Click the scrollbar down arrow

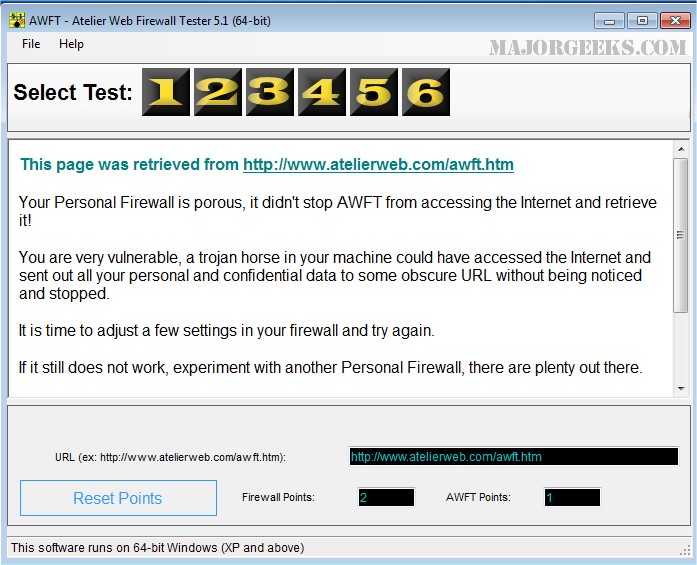[681, 389]
